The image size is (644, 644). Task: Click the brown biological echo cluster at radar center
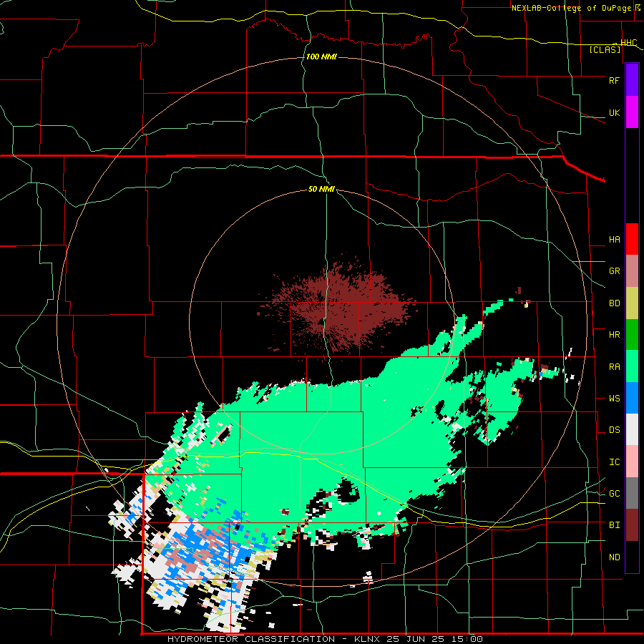pos(337,306)
